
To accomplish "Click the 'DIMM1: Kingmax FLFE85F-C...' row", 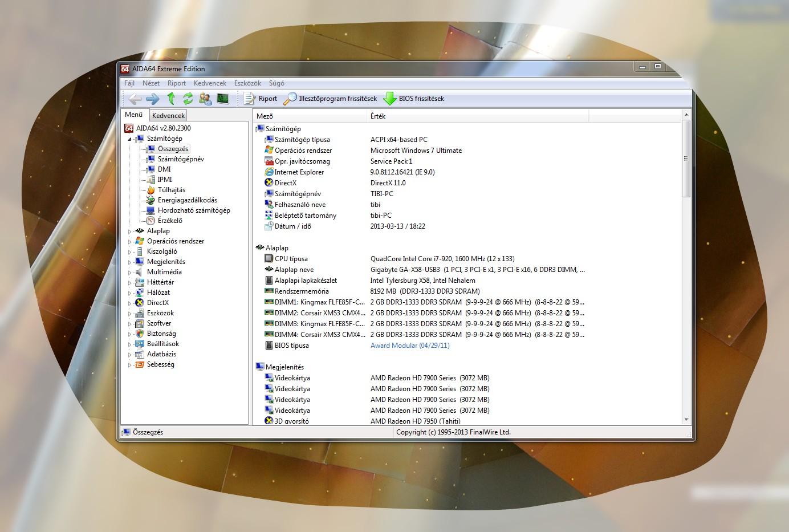I will pos(467,302).
